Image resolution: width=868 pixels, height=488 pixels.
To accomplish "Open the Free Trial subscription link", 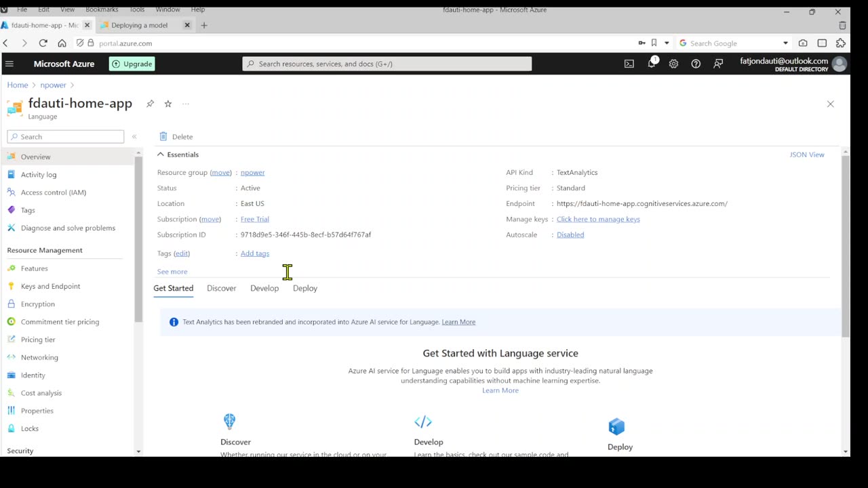I will (x=255, y=219).
